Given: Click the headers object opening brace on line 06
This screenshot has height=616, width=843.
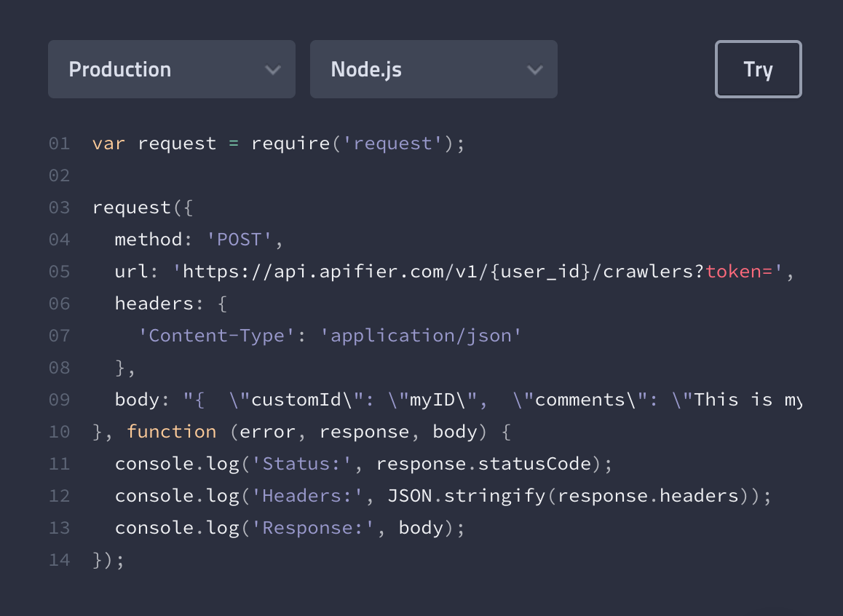Looking at the screenshot, I should pyautogui.click(x=223, y=303).
